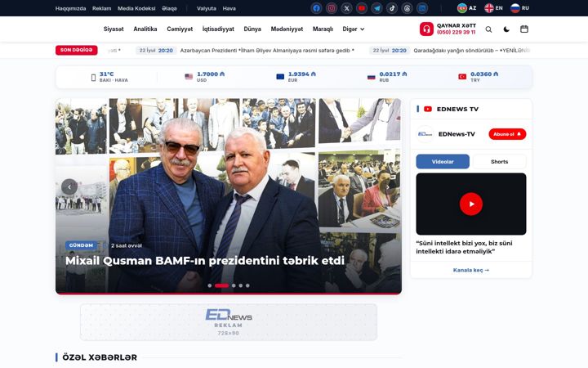
Task: Open ticker news about Qaradağdakı yanğın
Action: [472, 51]
